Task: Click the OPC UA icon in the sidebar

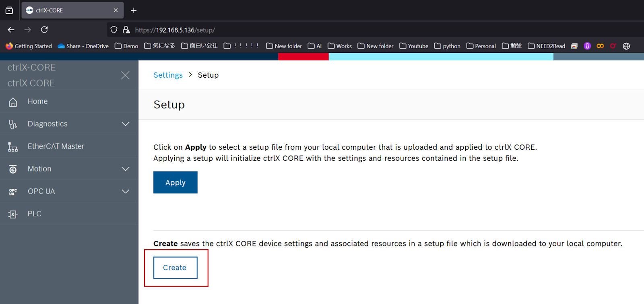Action: pos(13,192)
